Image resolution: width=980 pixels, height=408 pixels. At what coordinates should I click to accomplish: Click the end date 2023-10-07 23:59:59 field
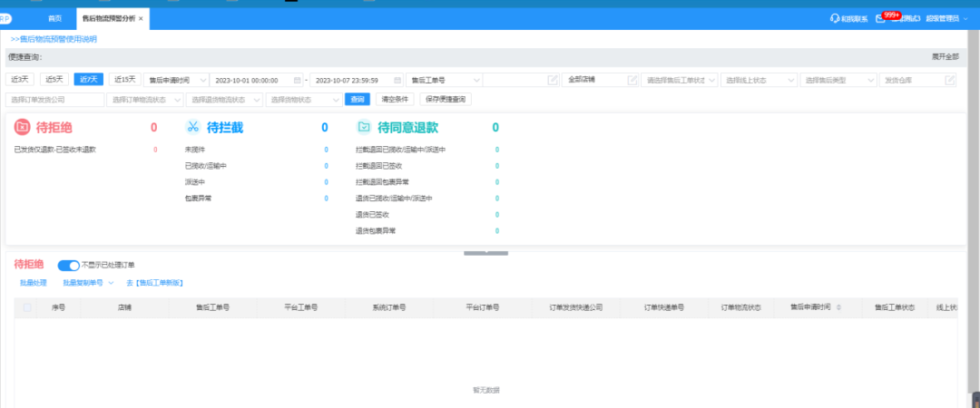[357, 80]
